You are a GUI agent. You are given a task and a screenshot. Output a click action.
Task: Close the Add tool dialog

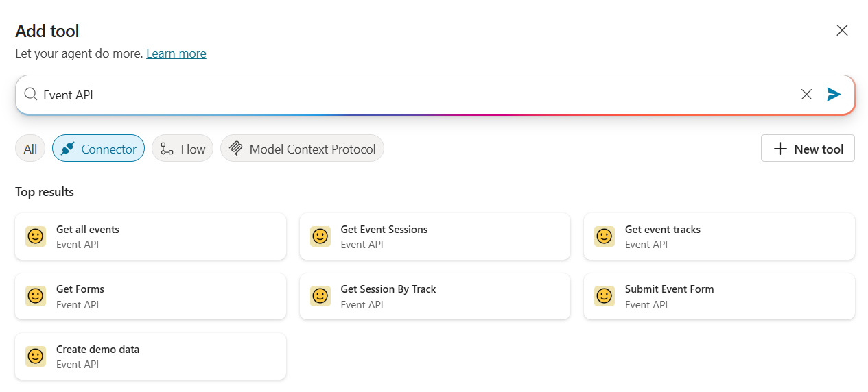click(x=842, y=30)
